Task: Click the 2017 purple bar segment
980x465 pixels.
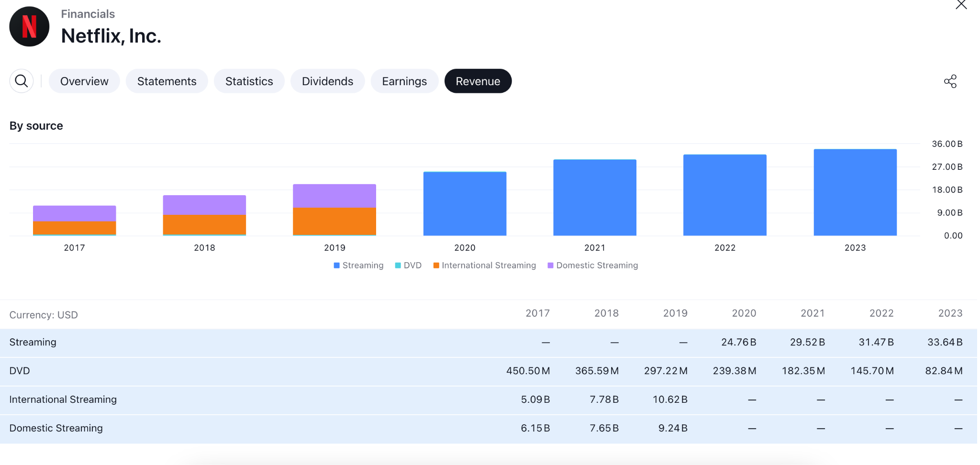Action: 74,213
